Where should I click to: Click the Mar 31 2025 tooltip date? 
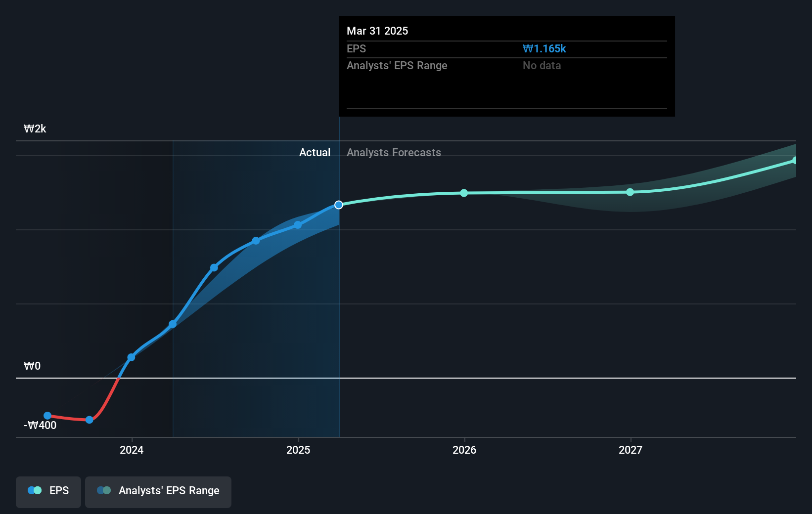click(377, 31)
